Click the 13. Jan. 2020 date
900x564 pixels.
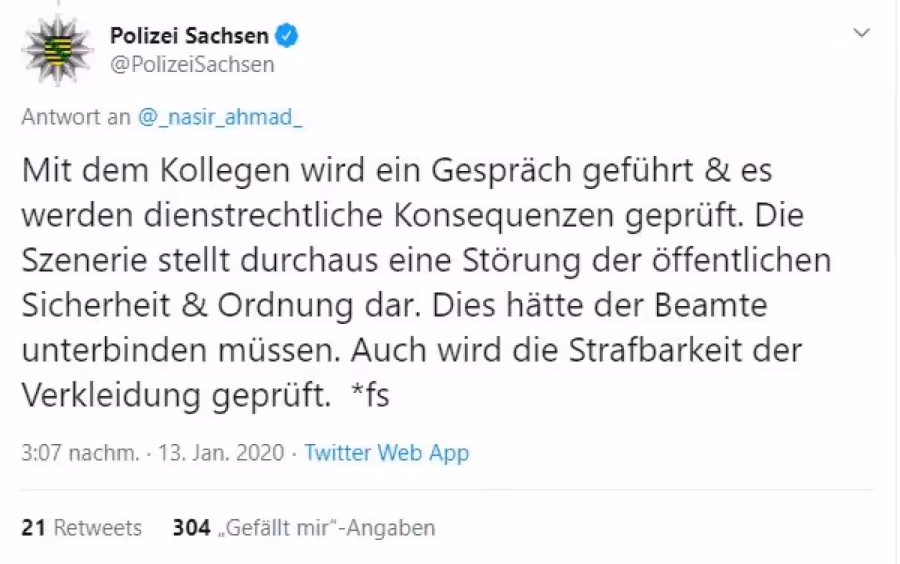(x=221, y=453)
